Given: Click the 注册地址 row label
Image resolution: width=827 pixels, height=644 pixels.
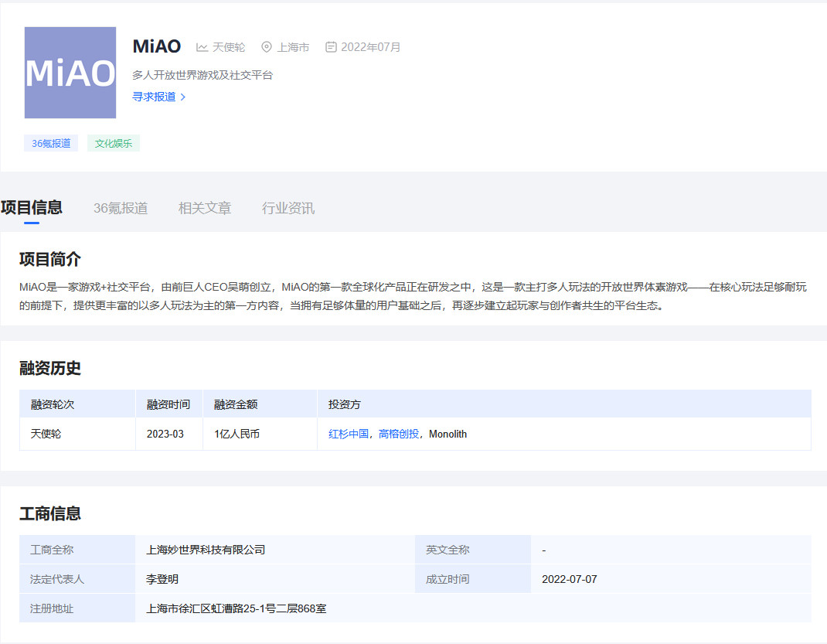Looking at the screenshot, I should point(52,608).
